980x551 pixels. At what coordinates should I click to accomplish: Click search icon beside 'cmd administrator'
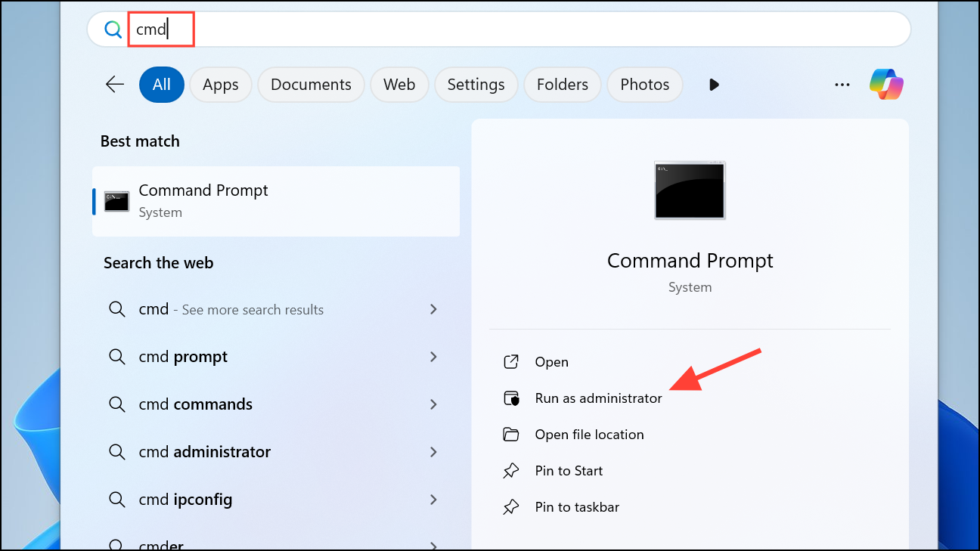point(116,452)
